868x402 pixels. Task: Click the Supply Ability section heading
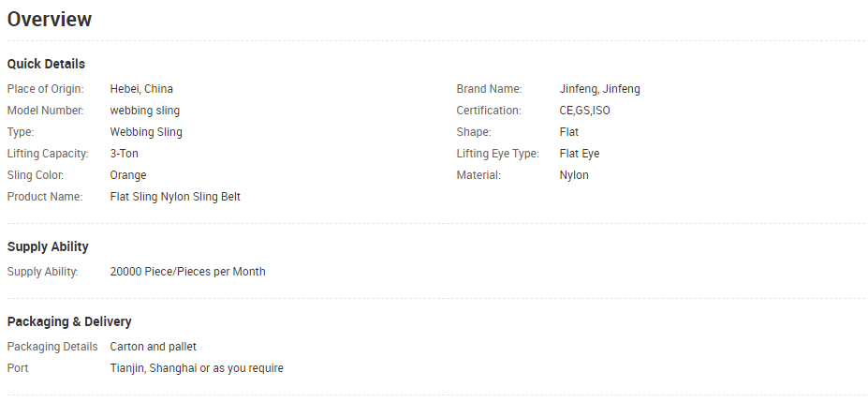point(48,247)
